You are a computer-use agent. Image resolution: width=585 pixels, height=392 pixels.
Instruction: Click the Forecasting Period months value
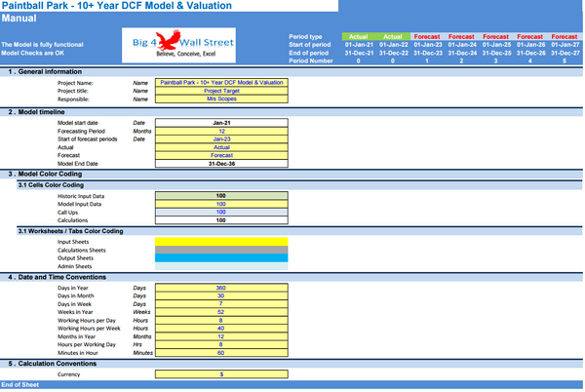point(220,131)
